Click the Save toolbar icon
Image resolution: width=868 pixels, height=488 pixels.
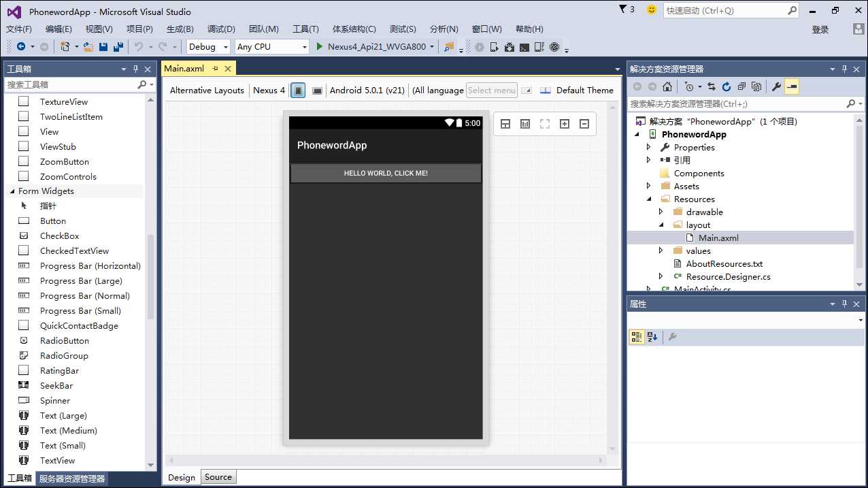coord(103,47)
